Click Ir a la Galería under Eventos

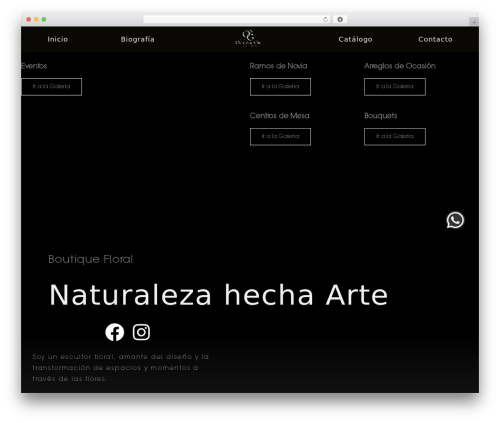point(51,87)
